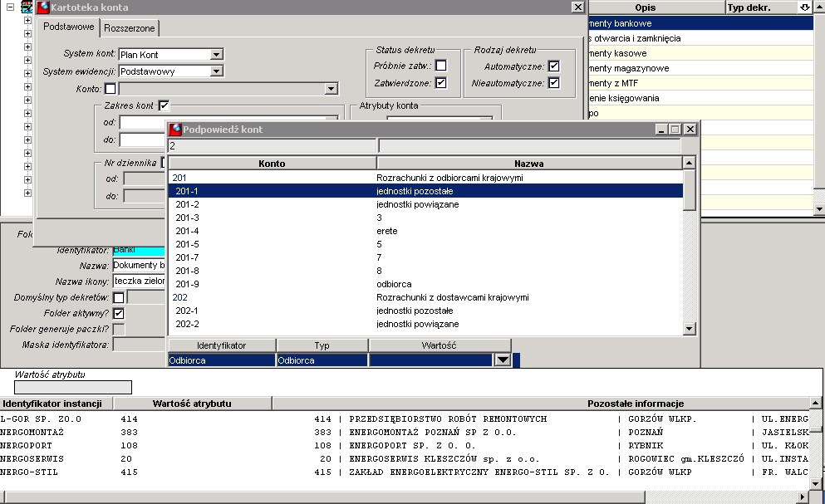Select the NERGO-STIL instance row

pos(405,472)
